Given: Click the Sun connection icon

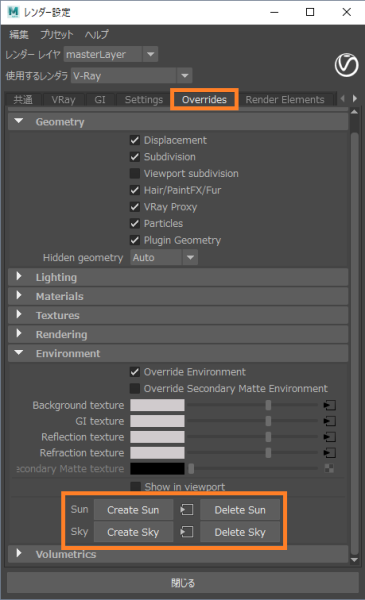Looking at the screenshot, I should pyautogui.click(x=187, y=509).
